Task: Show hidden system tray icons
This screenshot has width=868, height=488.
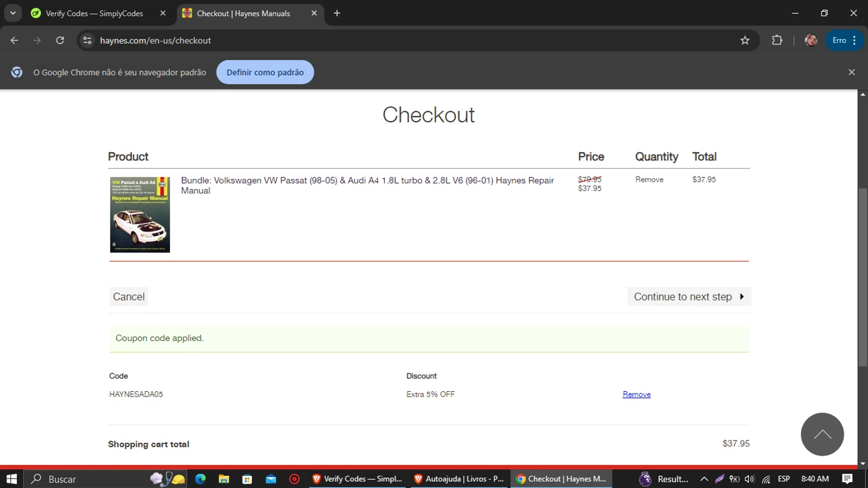Action: pyautogui.click(x=704, y=479)
